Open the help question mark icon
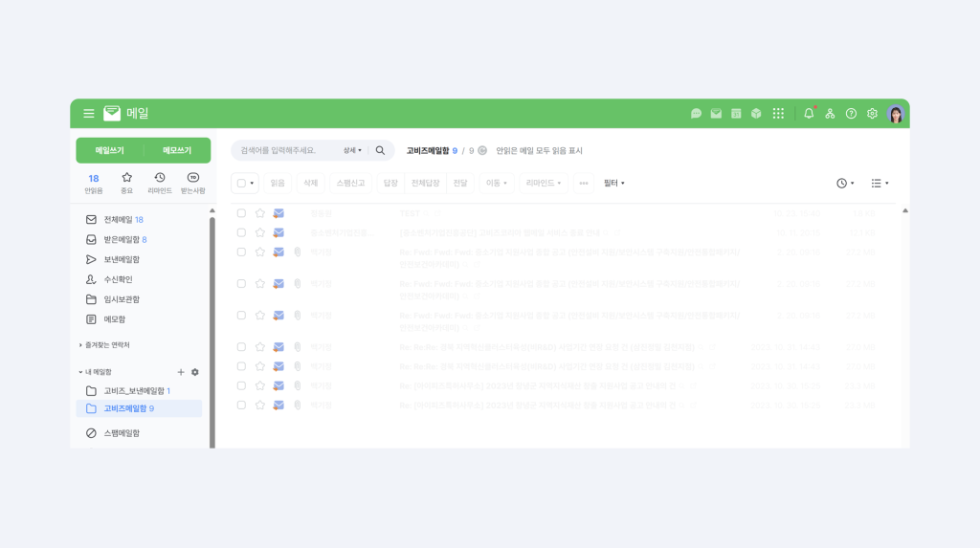This screenshot has width=980, height=548. point(851,114)
